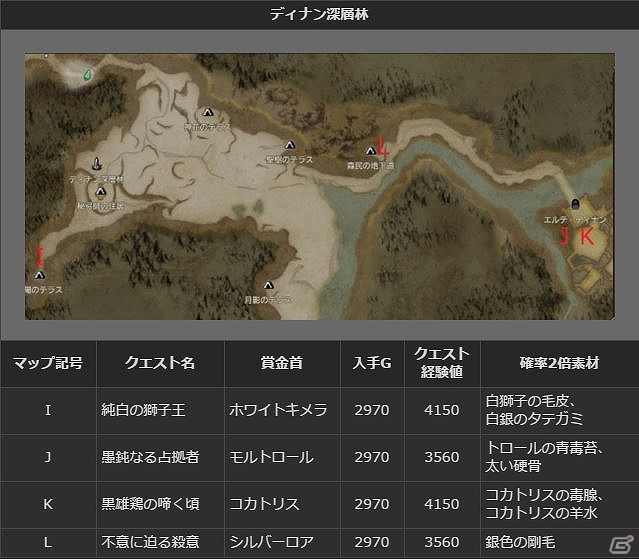
Task: Click experience 3560 in the 不意に迫る殺意 row
Action: (442, 542)
